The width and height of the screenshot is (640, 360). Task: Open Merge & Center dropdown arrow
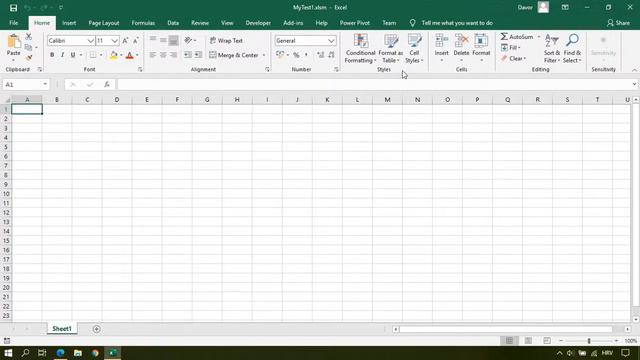264,55
